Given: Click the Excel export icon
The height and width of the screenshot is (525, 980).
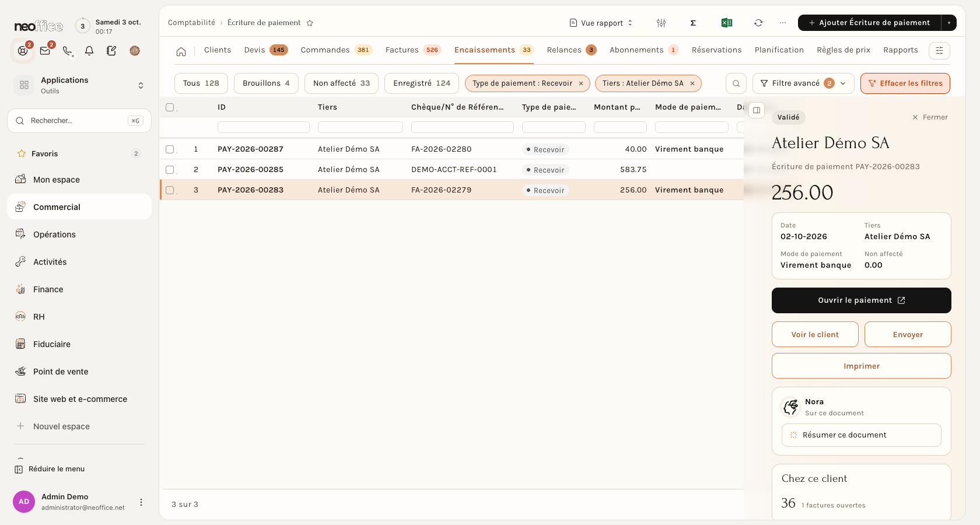Looking at the screenshot, I should click(x=726, y=23).
